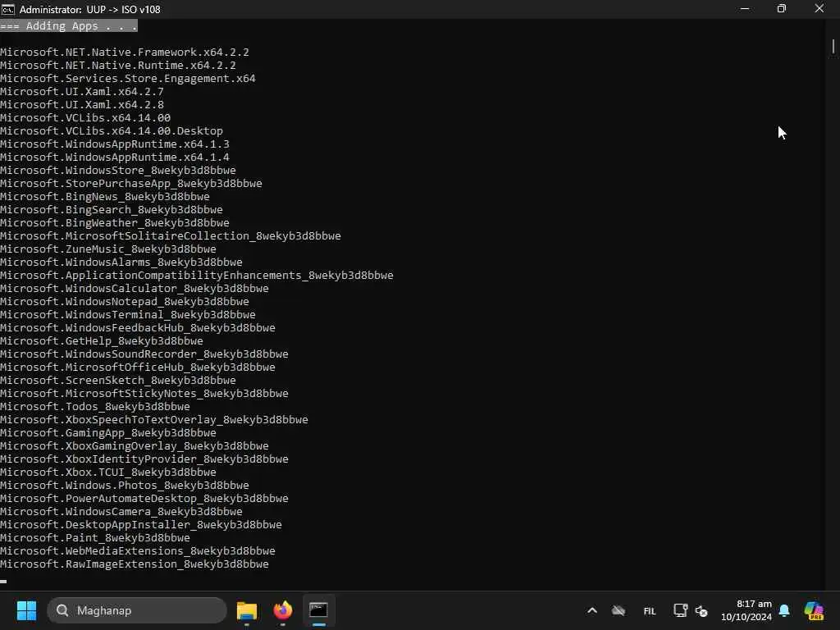Click the Microsoft.UI.Xaml.x64.2.7 line
Image resolution: width=840 pixels, height=630 pixels.
(x=82, y=91)
